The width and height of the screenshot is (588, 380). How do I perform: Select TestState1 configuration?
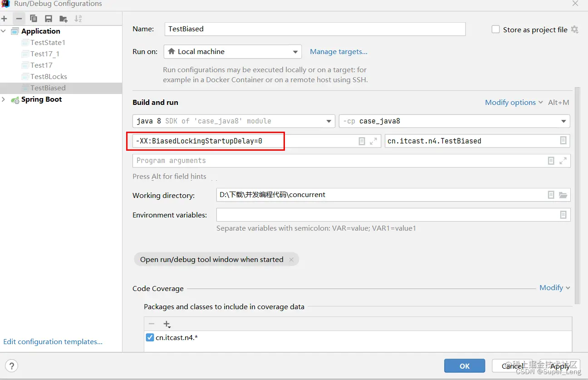(x=48, y=43)
